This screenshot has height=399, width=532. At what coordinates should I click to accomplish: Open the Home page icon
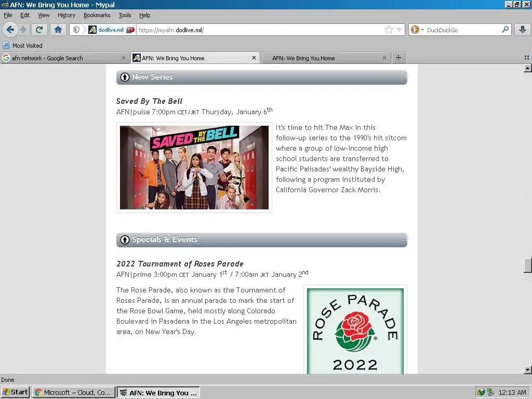point(58,30)
